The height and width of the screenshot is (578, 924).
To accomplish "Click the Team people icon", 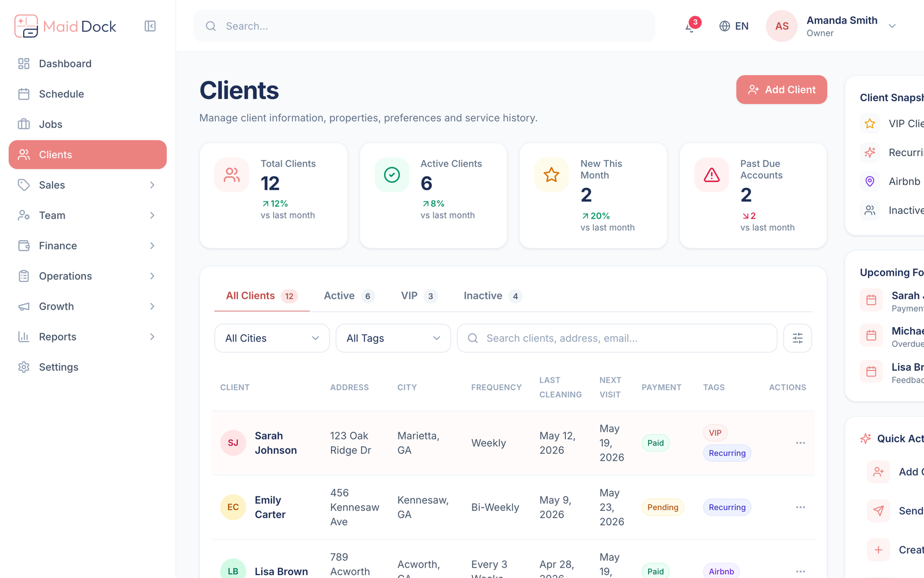I will tap(24, 216).
